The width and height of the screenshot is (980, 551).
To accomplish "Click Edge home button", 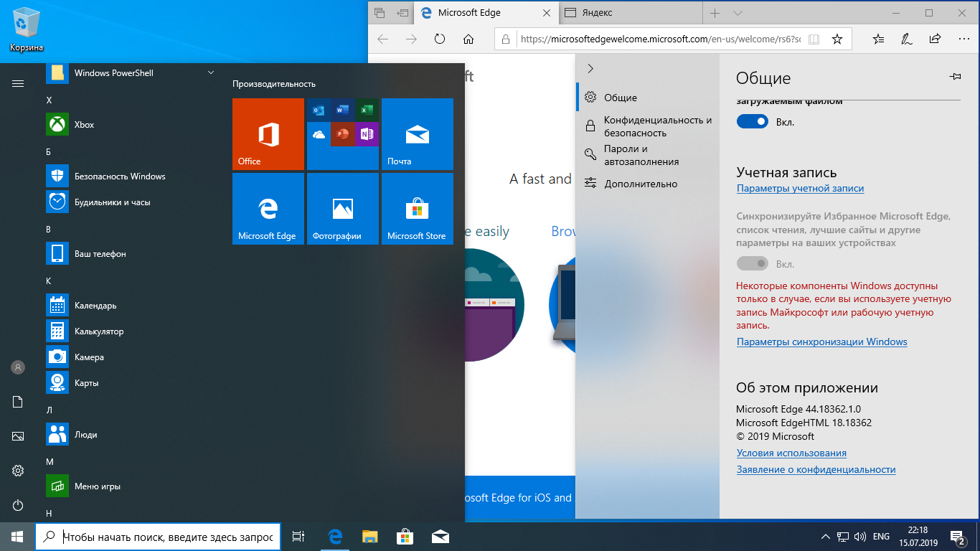I will pyautogui.click(x=468, y=39).
